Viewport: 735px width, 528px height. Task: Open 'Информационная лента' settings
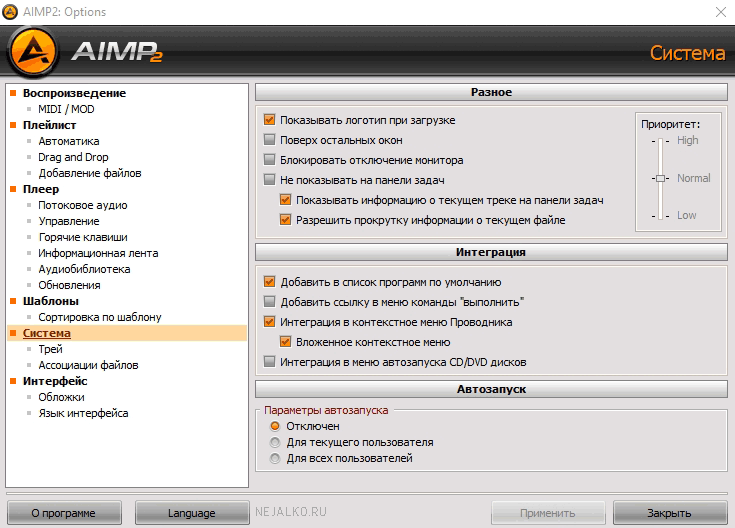(98, 253)
